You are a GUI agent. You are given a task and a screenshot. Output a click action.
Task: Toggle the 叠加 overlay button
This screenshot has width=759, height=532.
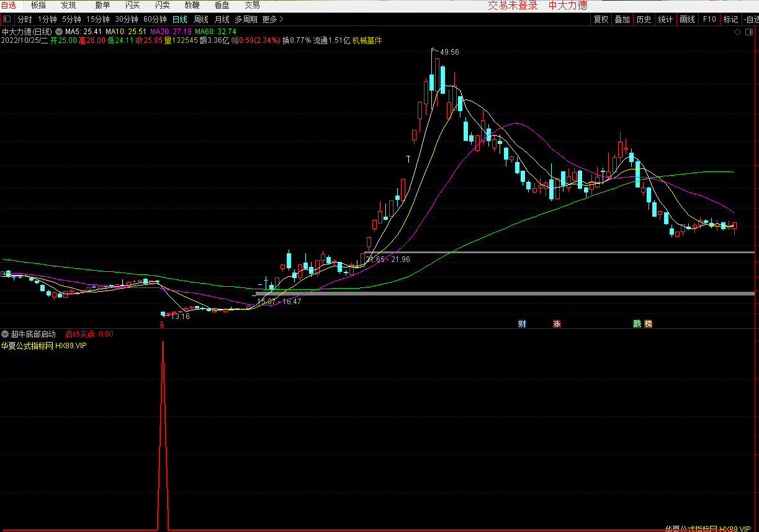pos(622,19)
